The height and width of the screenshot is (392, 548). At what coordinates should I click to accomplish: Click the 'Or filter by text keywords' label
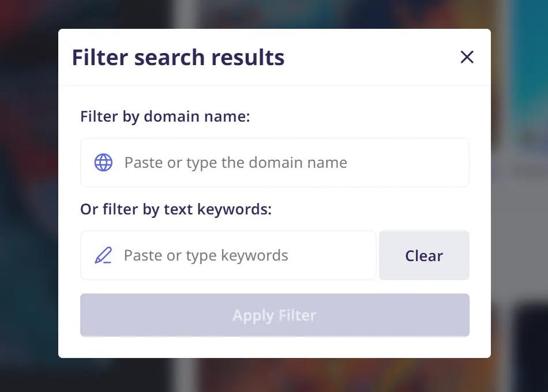(x=176, y=209)
